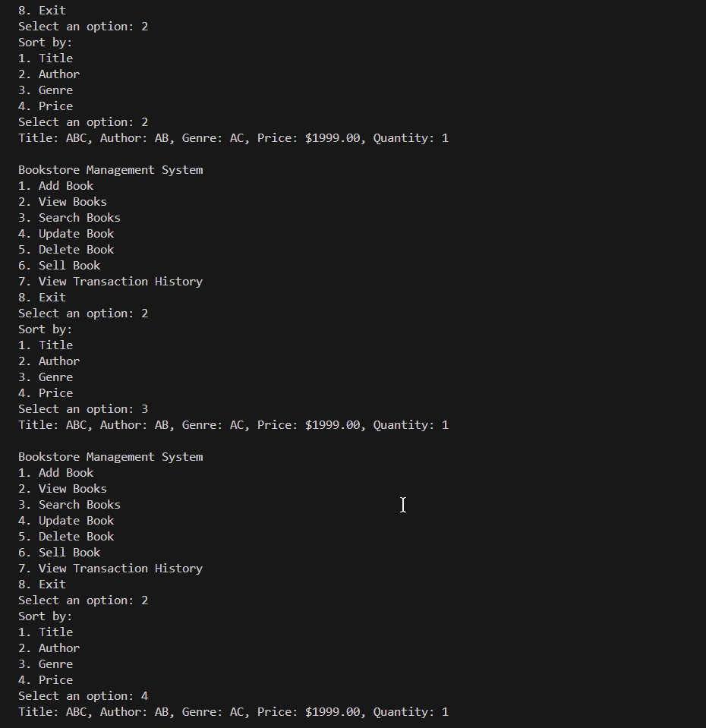Click '8. Exit' in the last menu
The width and height of the screenshot is (706, 728).
click(42, 585)
